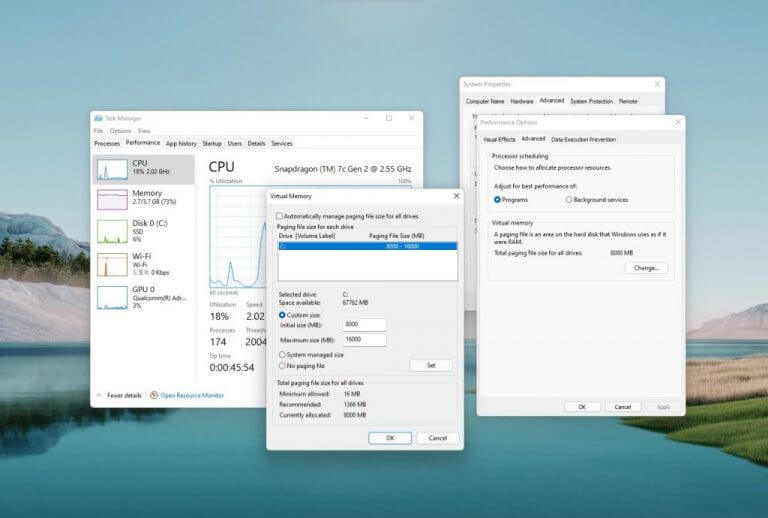Viewport: 768px width, 518px height.
Task: Open the Wi-Fi performance graph
Action: click(112, 264)
